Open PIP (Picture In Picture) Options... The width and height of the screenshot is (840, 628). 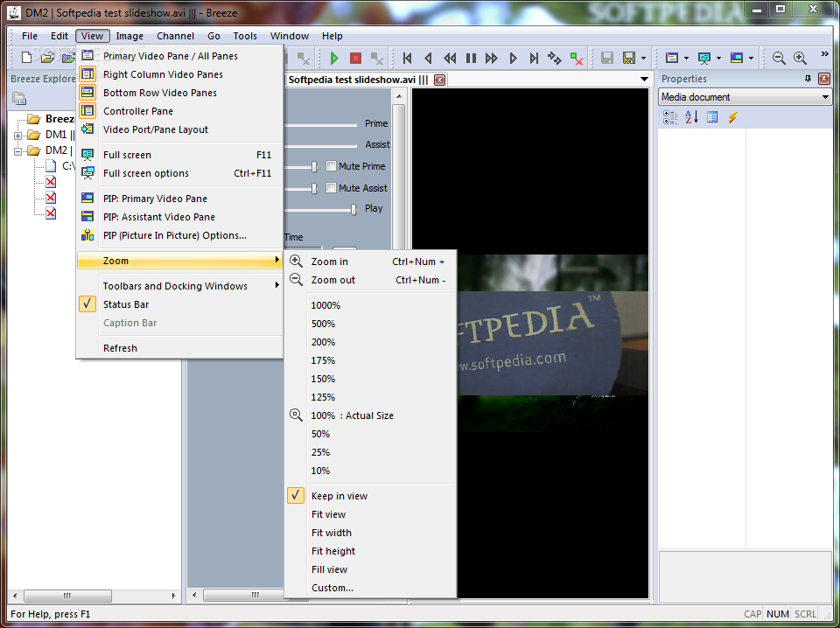click(x=180, y=235)
